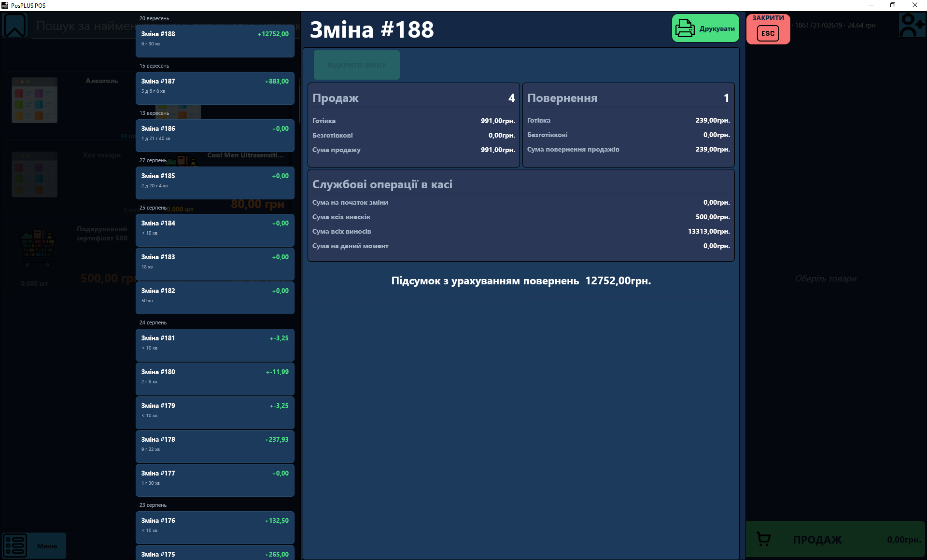This screenshot has height=560, width=927.
Task: Click the ПРОДАЖ button
Action: tap(836, 539)
